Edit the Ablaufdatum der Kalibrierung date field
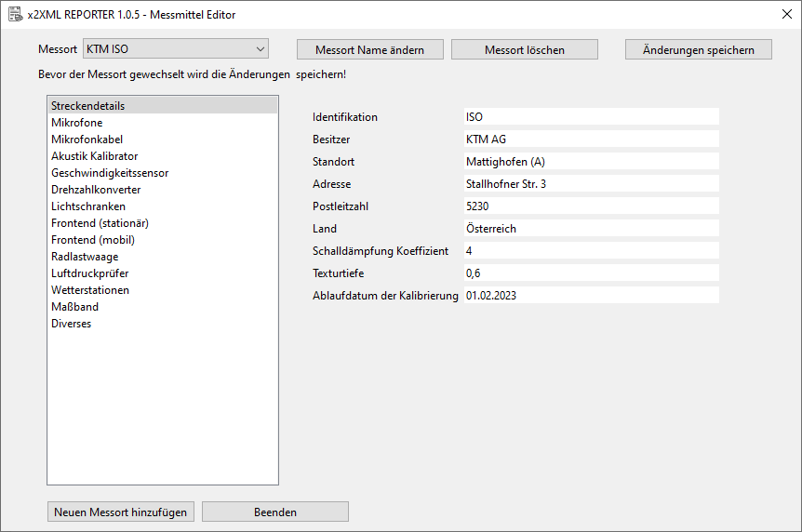The image size is (802, 532). point(591,296)
